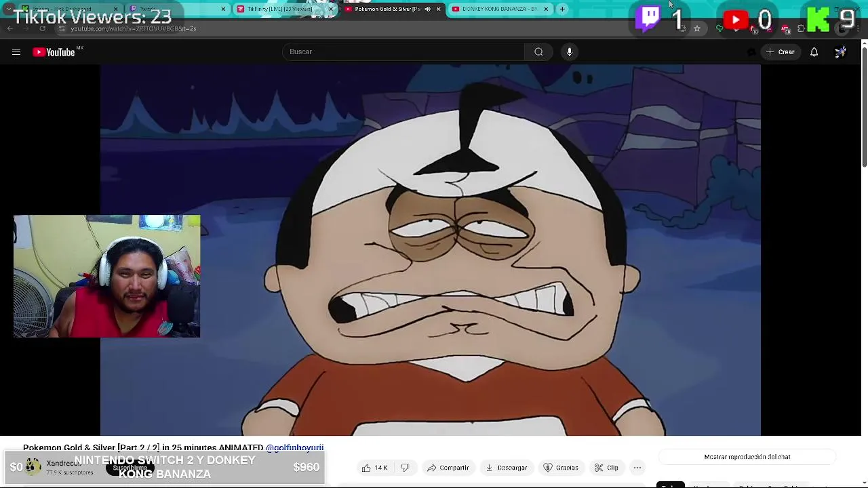Close the Twitch tab
This screenshot has height=488, width=868.
[x=223, y=9]
